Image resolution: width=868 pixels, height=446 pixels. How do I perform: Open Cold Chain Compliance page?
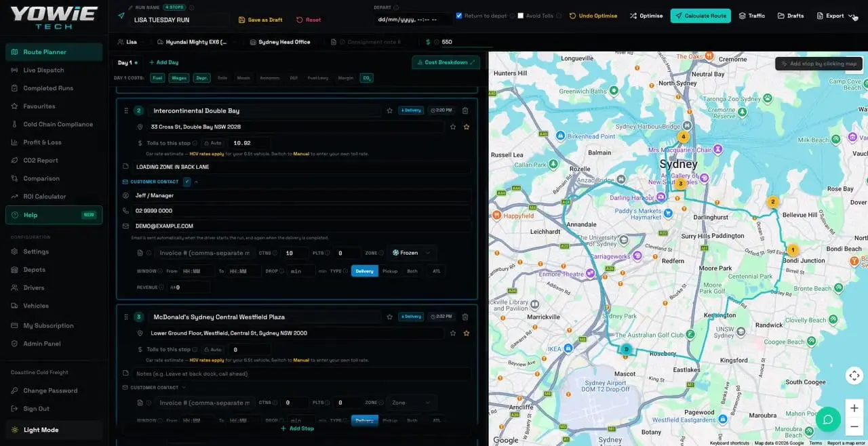[54, 124]
